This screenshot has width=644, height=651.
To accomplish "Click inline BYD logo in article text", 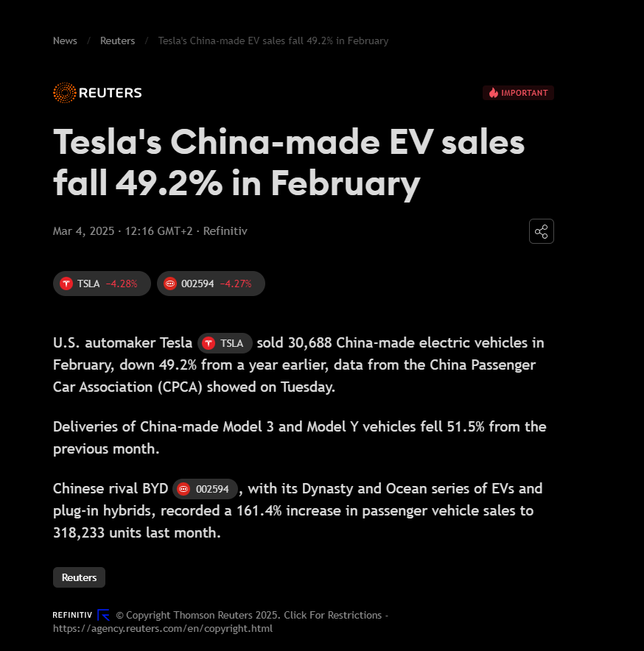I will [183, 489].
